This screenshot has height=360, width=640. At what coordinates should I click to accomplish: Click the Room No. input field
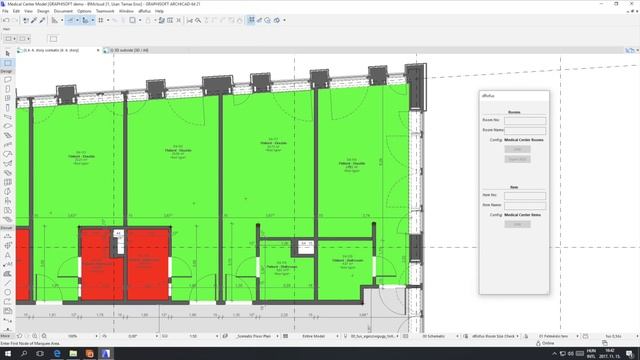[x=525, y=120]
